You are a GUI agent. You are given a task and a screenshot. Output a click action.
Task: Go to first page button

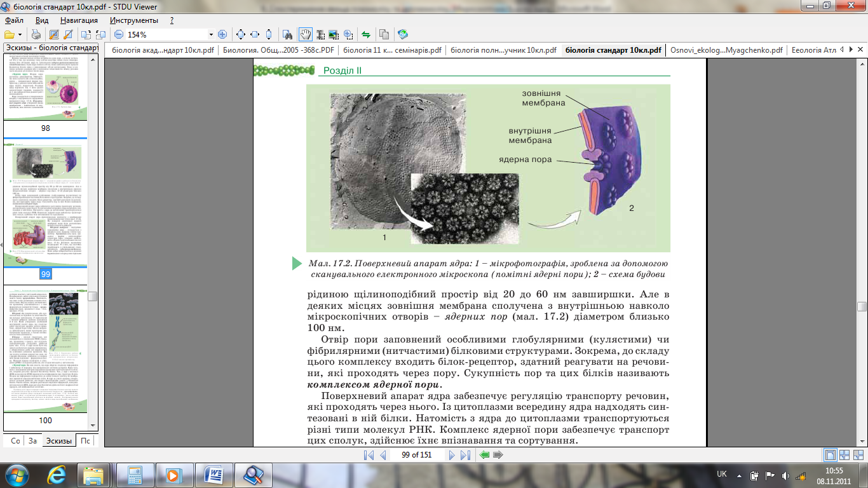[369, 455]
